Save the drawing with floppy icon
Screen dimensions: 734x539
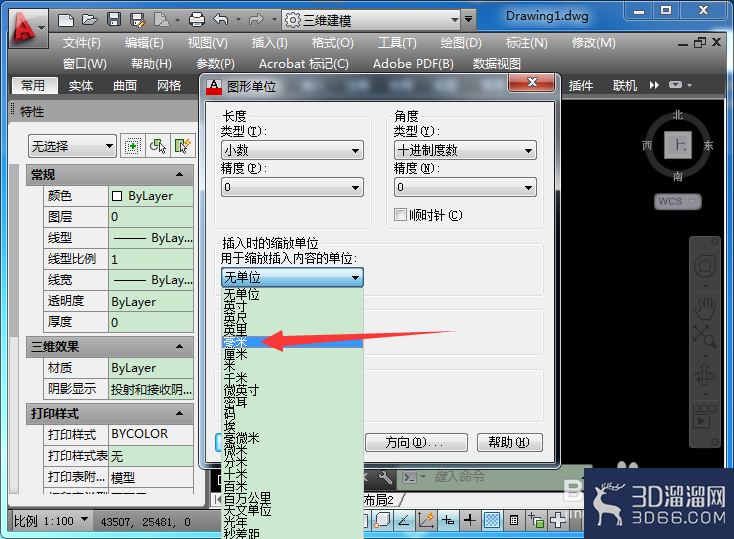coord(114,20)
